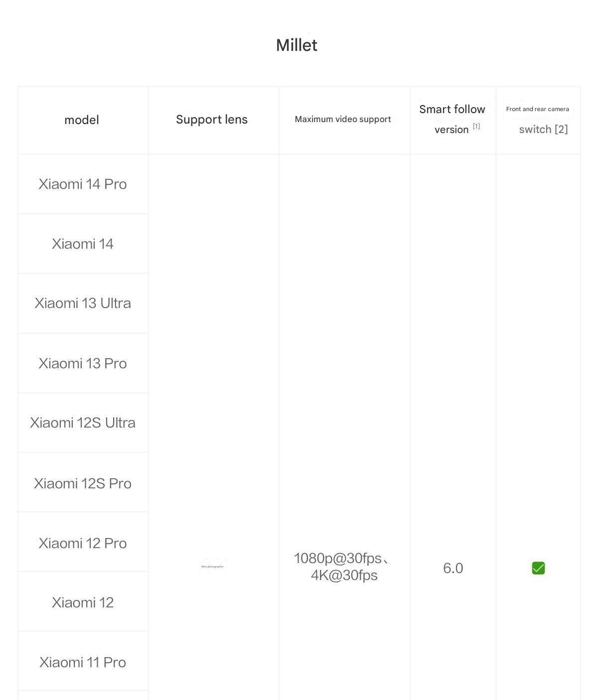Click the 6.0 version value
Image resolution: width=598 pixels, height=700 pixels.
point(453,568)
